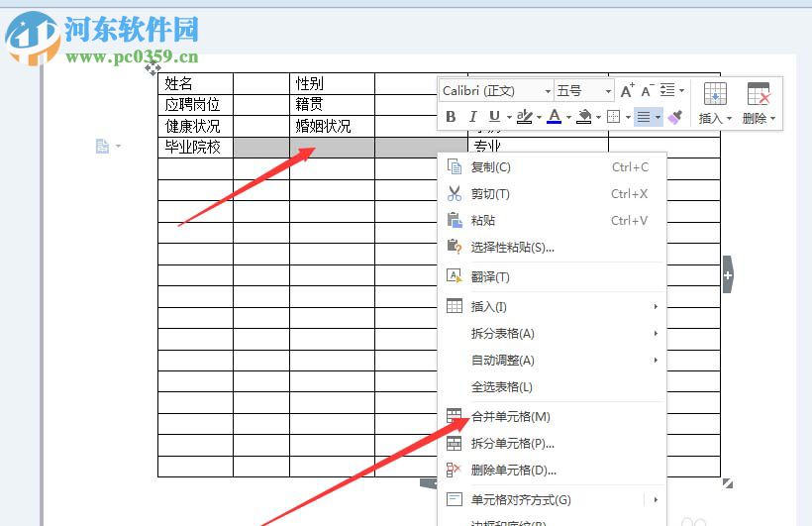
Task: Expand line spacing dropdown arrow
Action: (681, 91)
